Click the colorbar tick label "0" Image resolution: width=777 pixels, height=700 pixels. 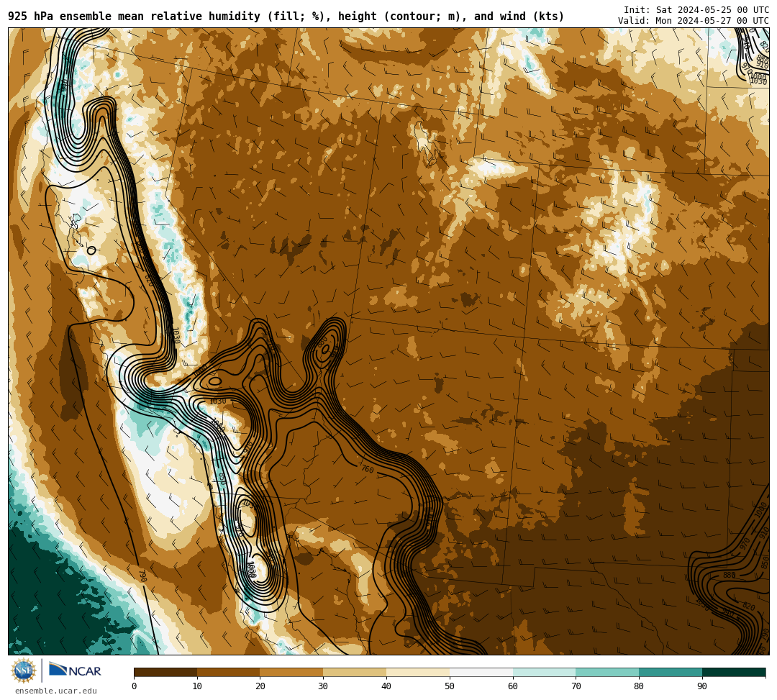[134, 686]
